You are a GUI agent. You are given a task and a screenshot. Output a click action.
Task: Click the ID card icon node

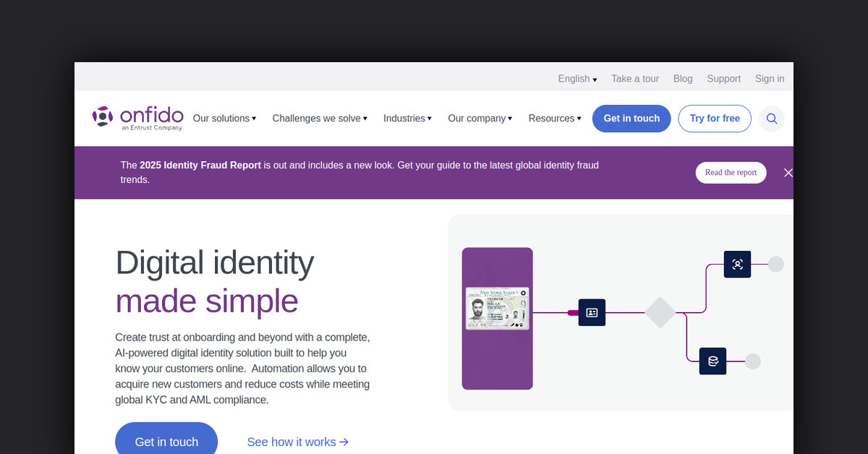coord(592,312)
